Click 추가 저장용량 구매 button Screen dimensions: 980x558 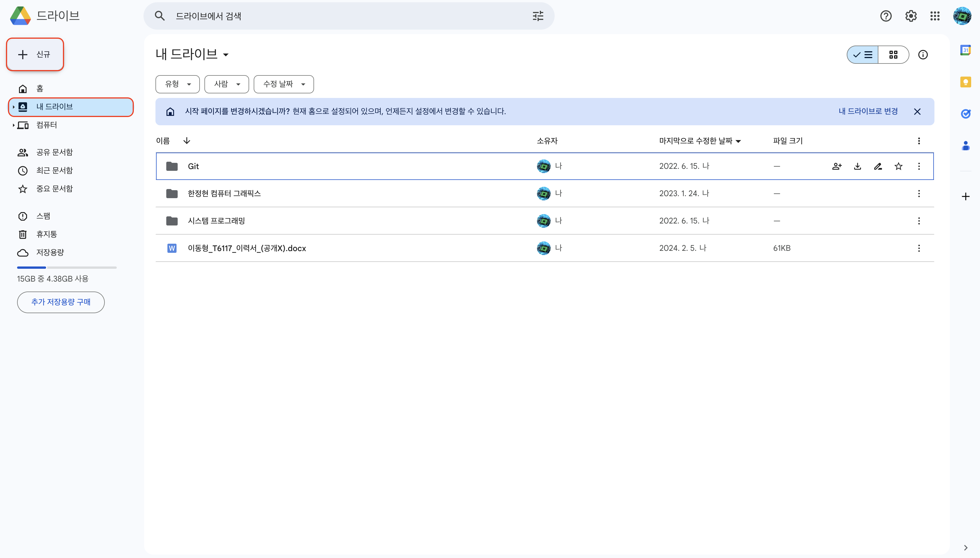point(61,302)
